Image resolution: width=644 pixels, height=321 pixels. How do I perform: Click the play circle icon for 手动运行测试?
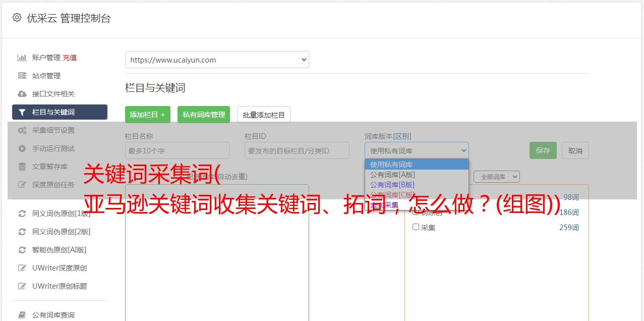22,148
